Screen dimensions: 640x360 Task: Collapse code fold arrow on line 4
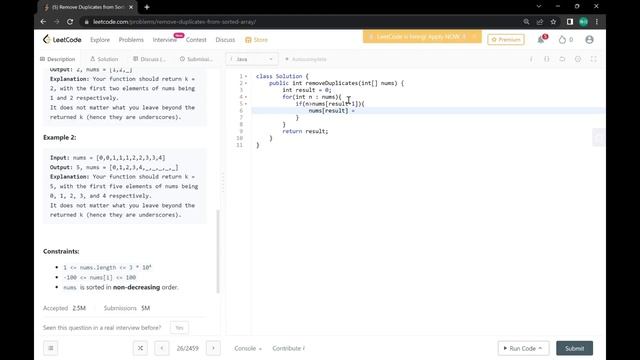pyautogui.click(x=246, y=97)
